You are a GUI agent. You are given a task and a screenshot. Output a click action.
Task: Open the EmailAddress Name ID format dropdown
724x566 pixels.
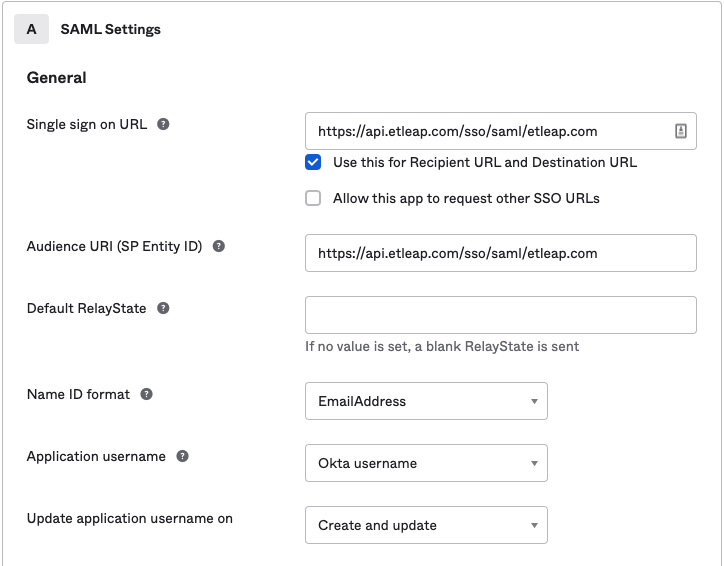tap(426, 401)
